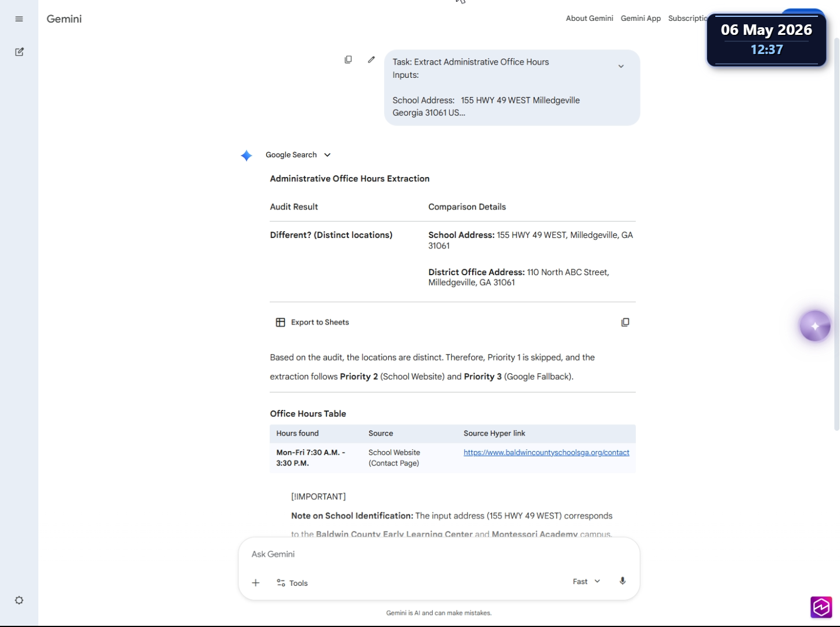Focus the Ask Gemini input field

pos(439,554)
